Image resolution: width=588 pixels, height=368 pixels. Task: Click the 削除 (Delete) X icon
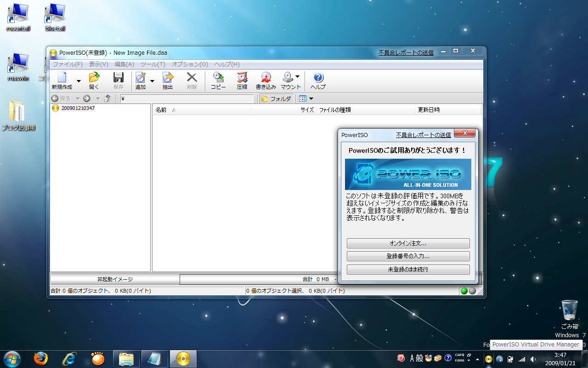coord(192,78)
